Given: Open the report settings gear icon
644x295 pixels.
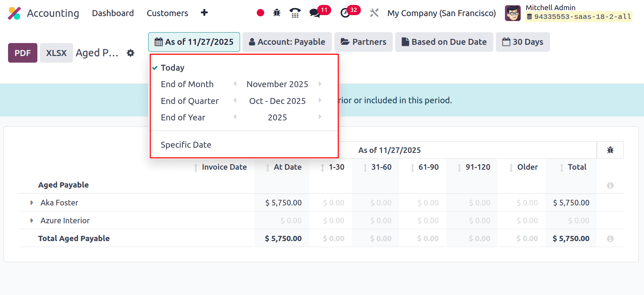Looking at the screenshot, I should 130,53.
